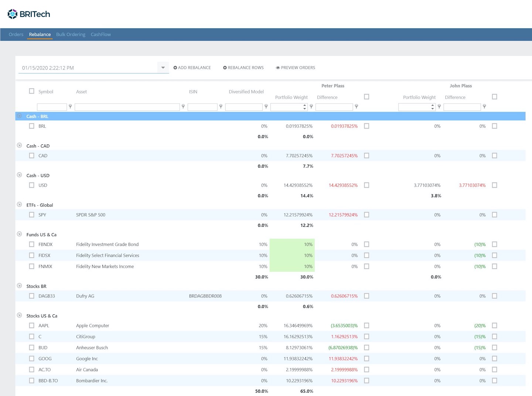Viewport: 532px width, 396px height.
Task: Collapse the ETFs - Global group
Action: pyautogui.click(x=20, y=204)
